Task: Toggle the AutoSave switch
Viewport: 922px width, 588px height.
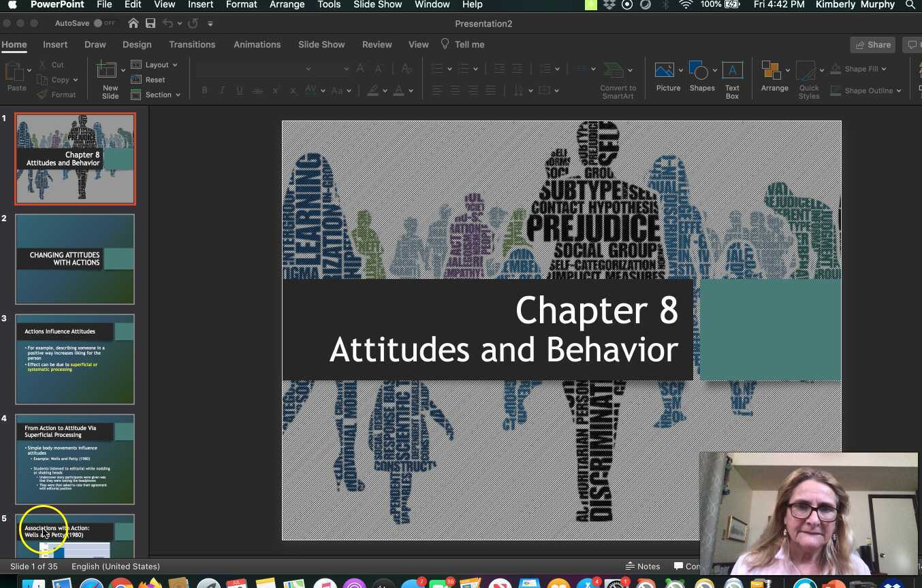Action: point(104,24)
